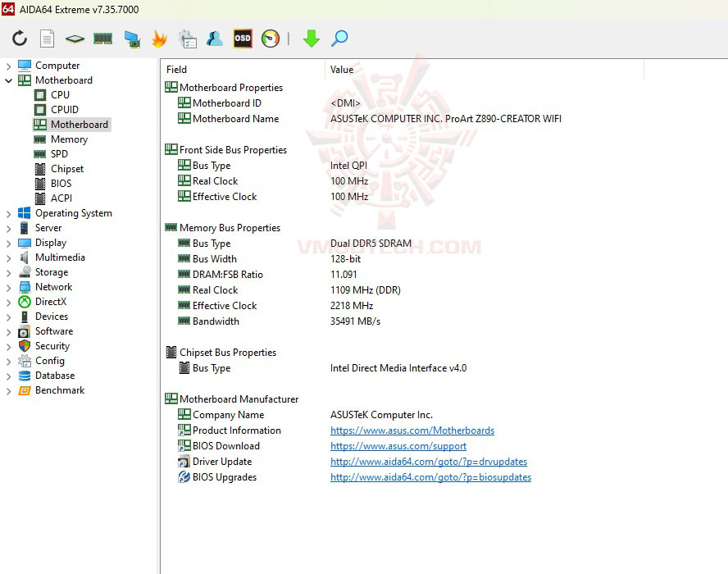Click the Value column header

(485, 70)
